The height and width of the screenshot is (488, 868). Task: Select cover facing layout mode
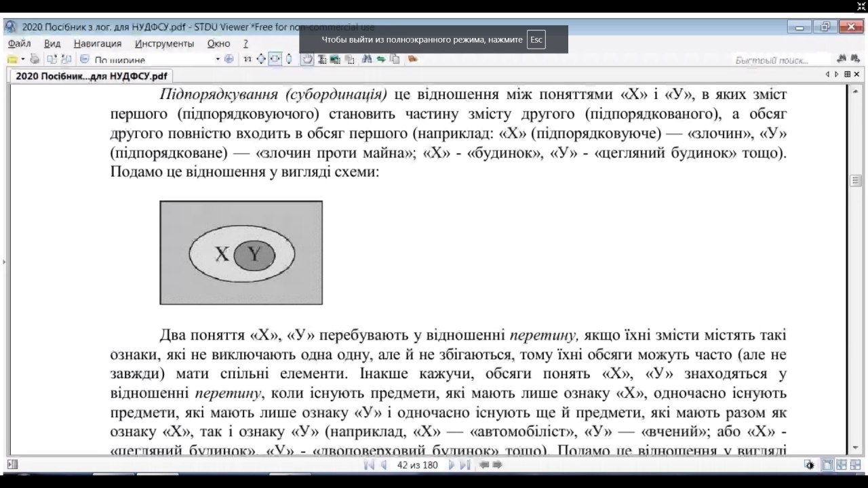pyautogui.click(x=854, y=465)
